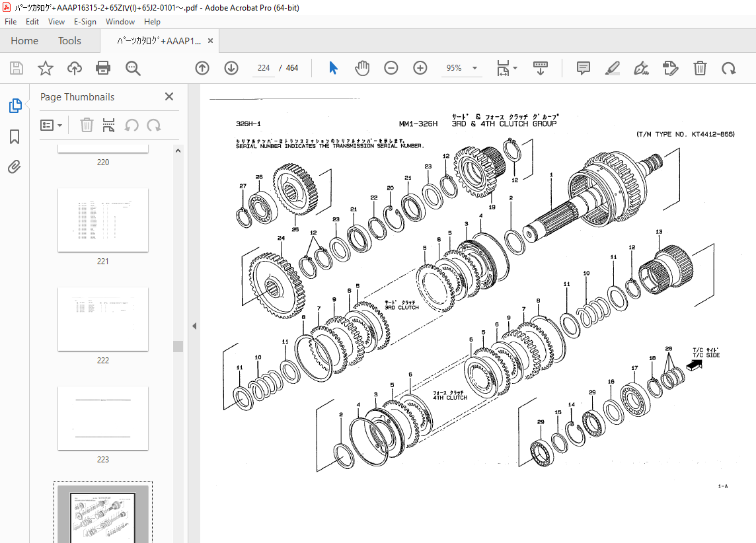Viewport: 756px width, 543px height.
Task: Rotate thumbnail counterclockwise
Action: point(131,126)
